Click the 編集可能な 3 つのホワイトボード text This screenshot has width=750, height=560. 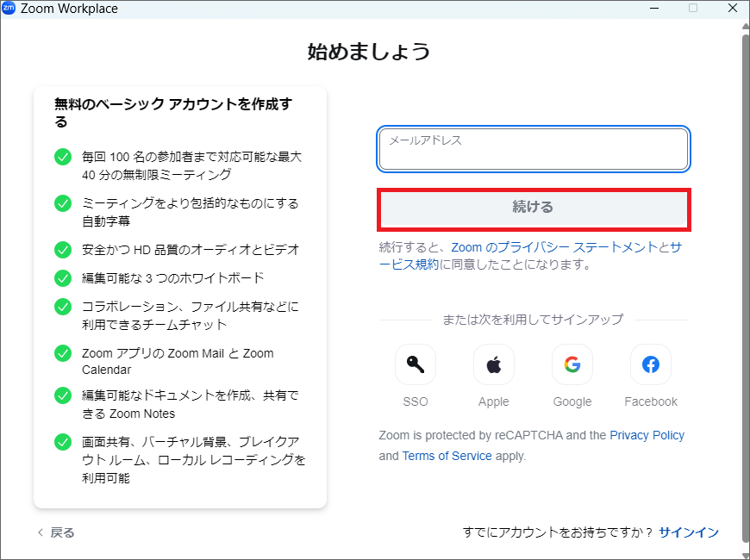(x=172, y=278)
